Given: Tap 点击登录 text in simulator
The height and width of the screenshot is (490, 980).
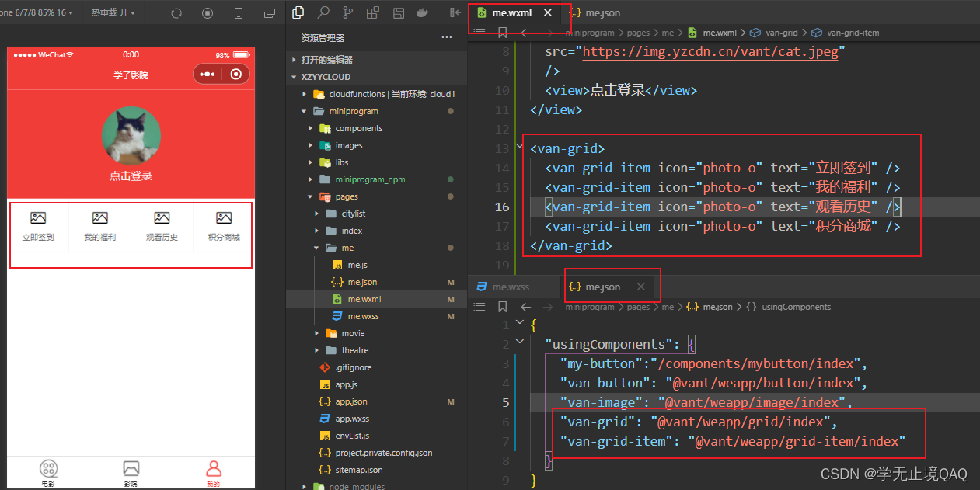Looking at the screenshot, I should pyautogui.click(x=131, y=176).
